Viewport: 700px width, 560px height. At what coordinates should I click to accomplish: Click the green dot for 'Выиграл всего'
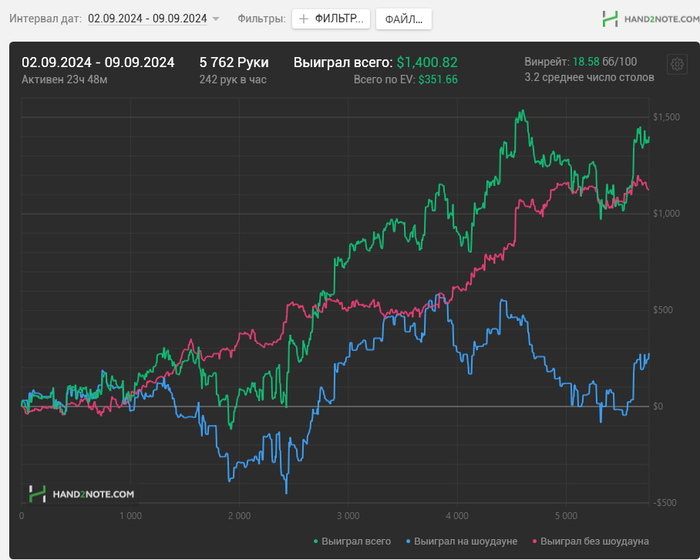pyautogui.click(x=317, y=541)
